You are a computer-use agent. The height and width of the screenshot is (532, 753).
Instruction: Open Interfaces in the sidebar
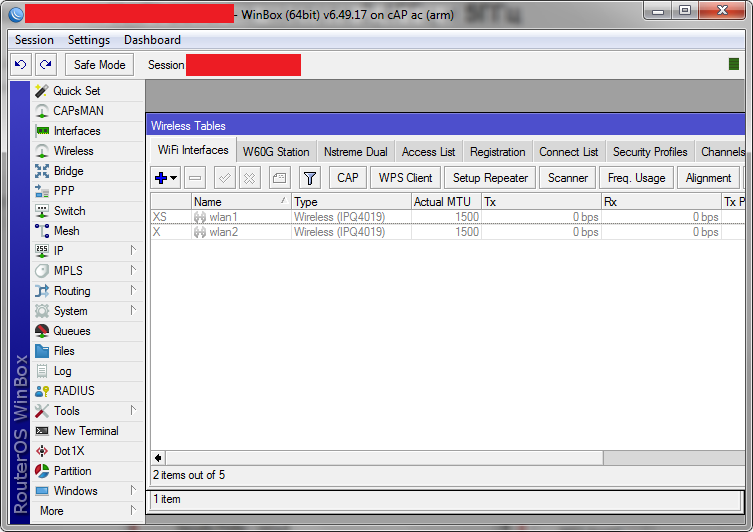[88, 131]
